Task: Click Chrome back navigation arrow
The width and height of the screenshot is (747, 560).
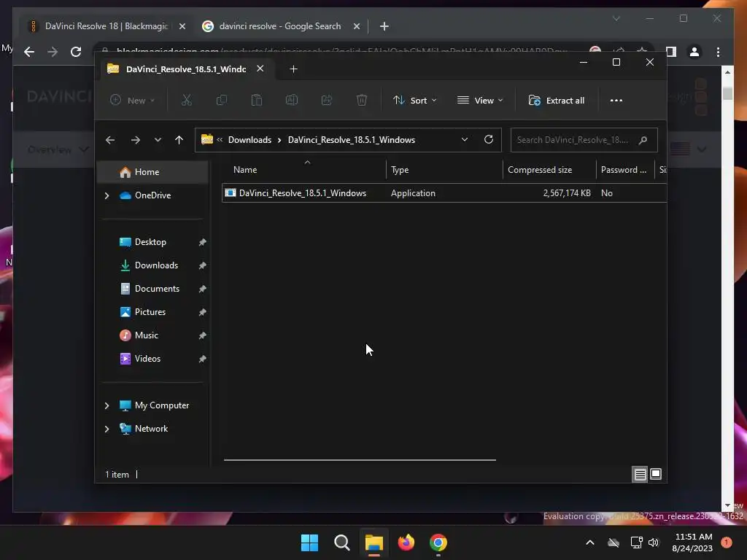Action: [29, 52]
